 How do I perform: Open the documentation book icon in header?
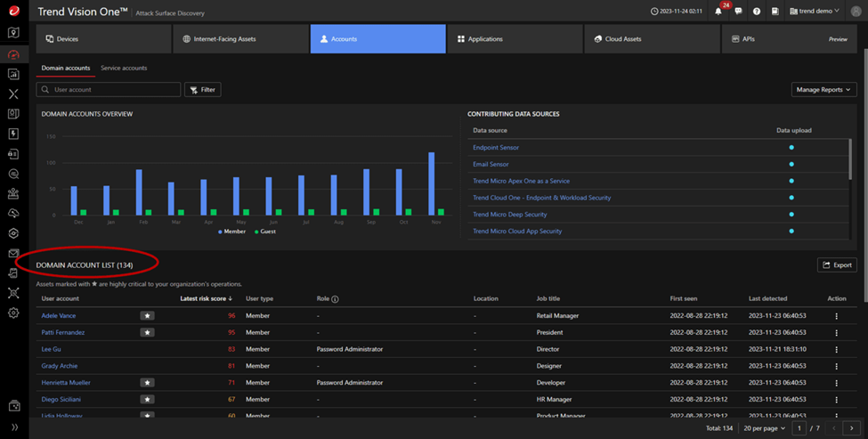pos(775,11)
